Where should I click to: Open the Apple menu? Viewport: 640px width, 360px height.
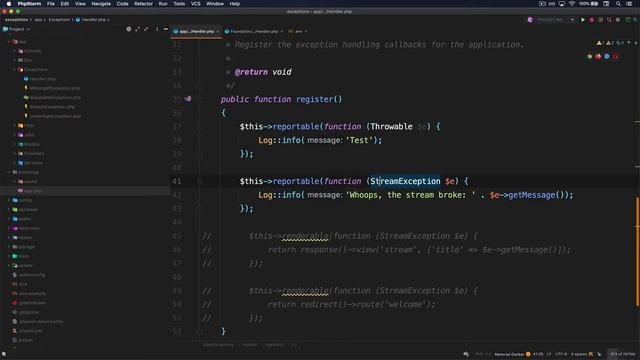coord(9,4)
